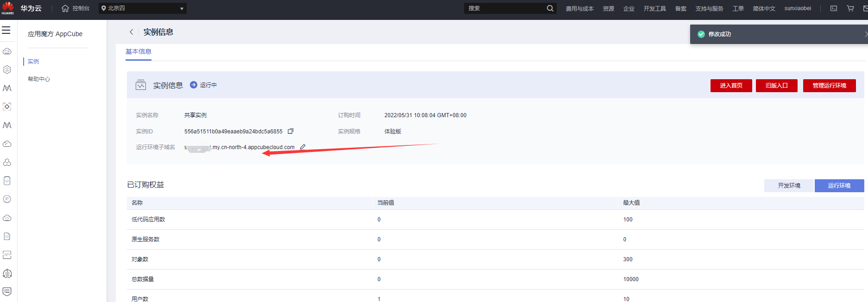Click the 名称 column header

point(137,203)
